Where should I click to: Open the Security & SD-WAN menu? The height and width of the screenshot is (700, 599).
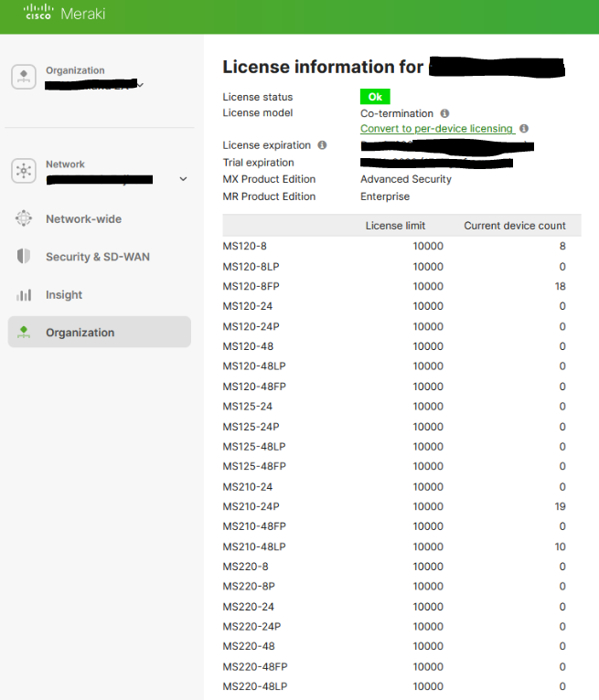pos(99,257)
